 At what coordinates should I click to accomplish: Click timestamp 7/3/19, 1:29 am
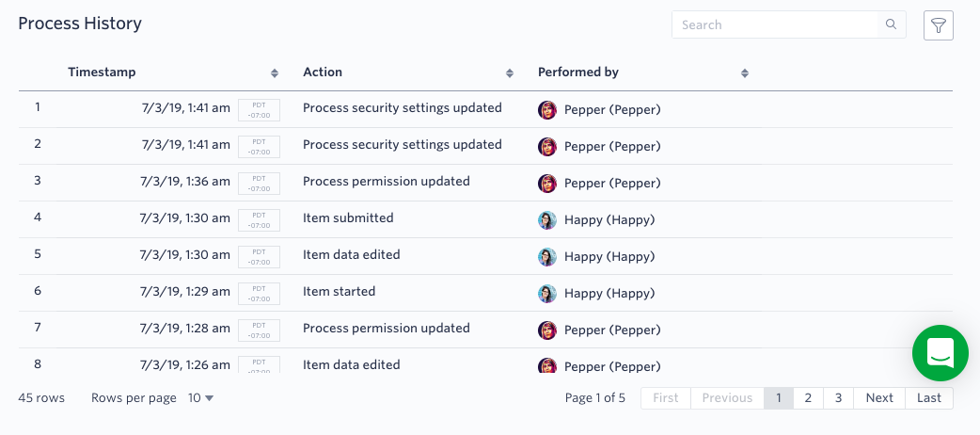pyautogui.click(x=185, y=292)
